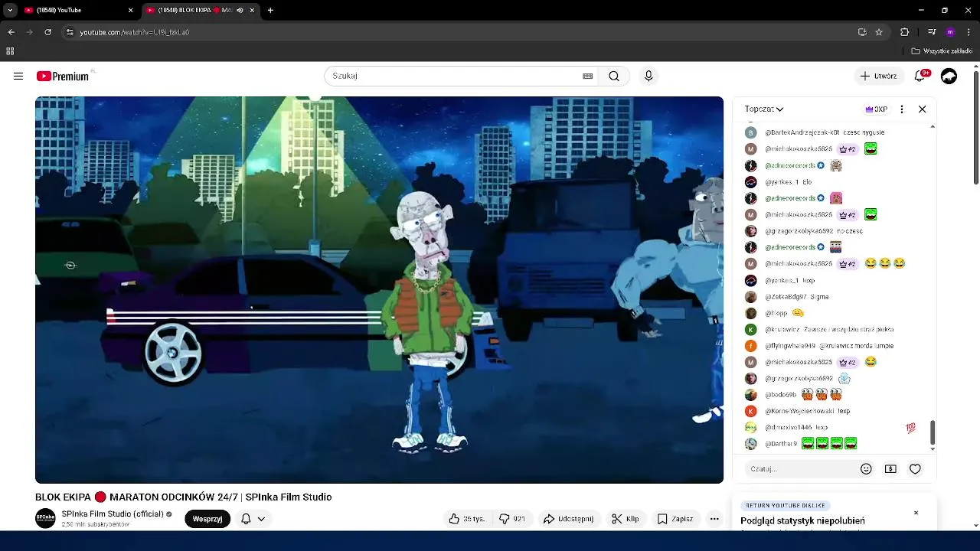Open a new browser tab
Screen dimensions: 980x551
pos(270,10)
